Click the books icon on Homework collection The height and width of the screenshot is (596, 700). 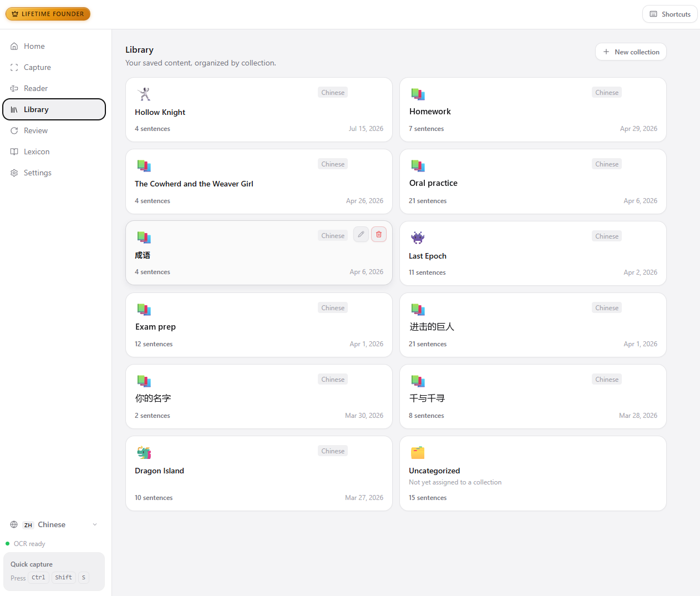[418, 94]
